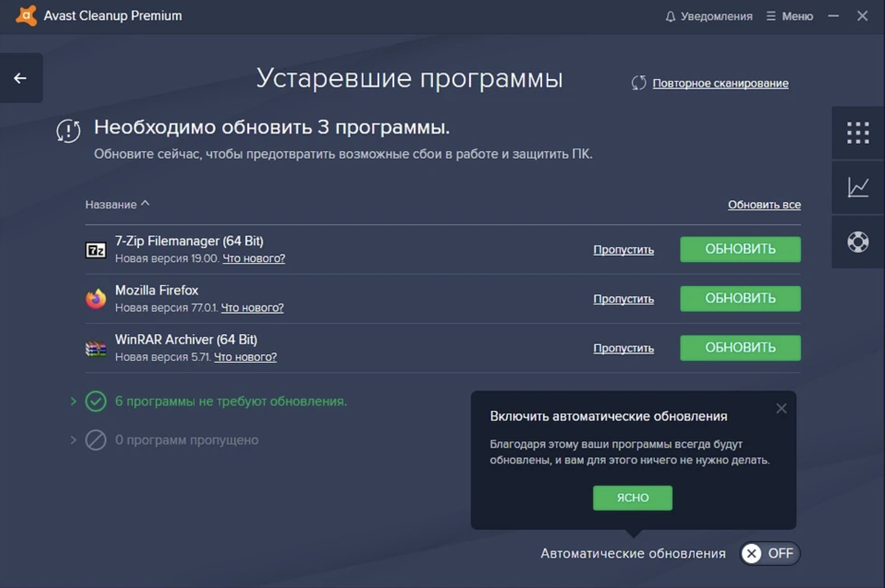This screenshot has height=588, width=885.
Task: Expand the 0 skipped programs section
Action: [73, 440]
